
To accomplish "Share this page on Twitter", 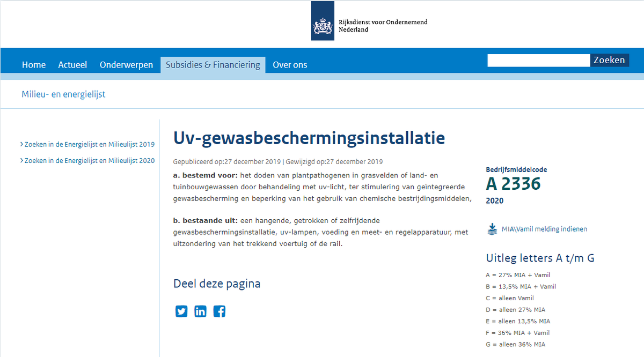I will pyautogui.click(x=181, y=311).
